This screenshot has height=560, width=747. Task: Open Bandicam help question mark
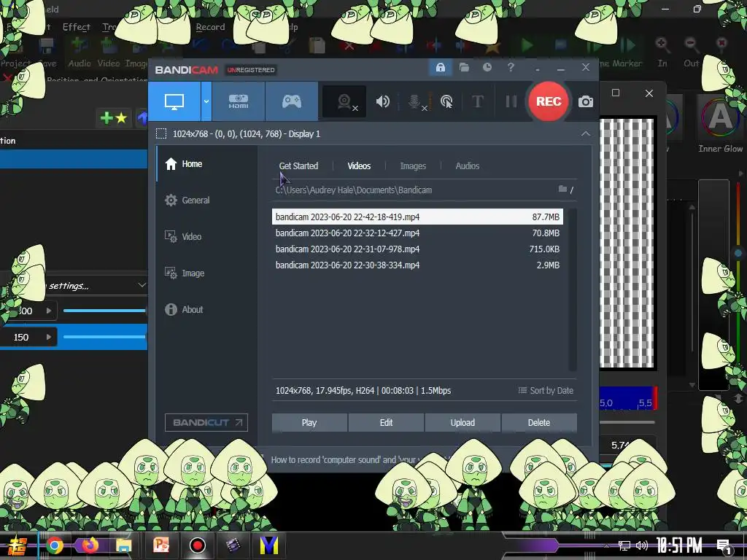[x=511, y=67]
